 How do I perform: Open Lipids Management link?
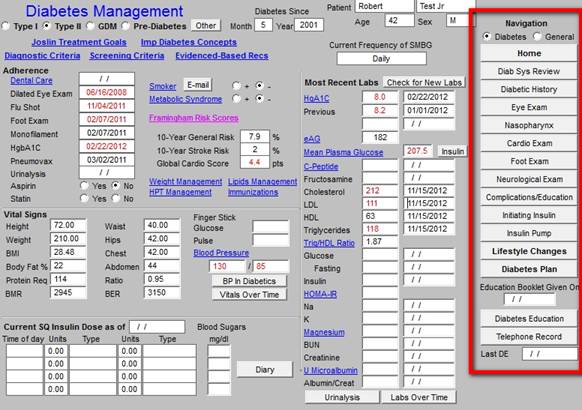(x=262, y=181)
